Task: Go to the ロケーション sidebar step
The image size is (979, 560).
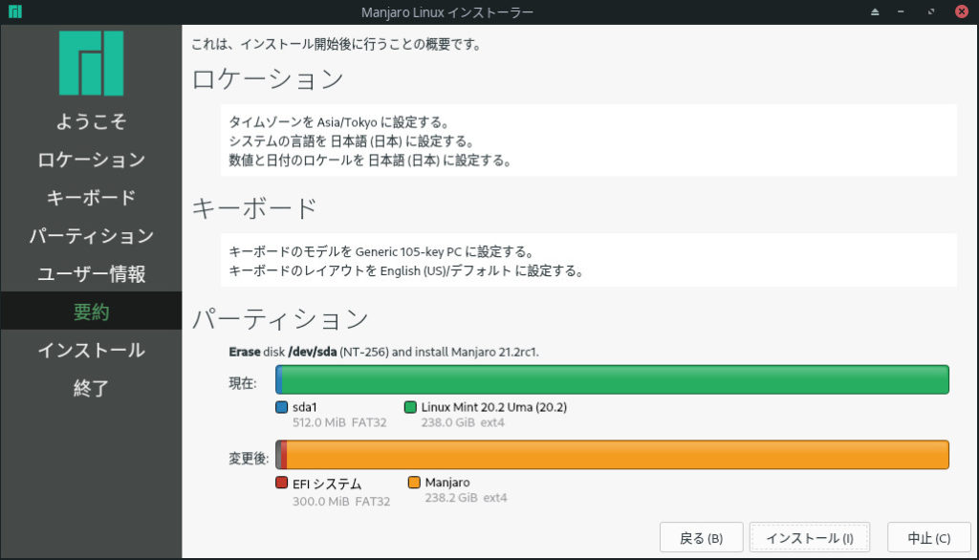Action: (91, 160)
